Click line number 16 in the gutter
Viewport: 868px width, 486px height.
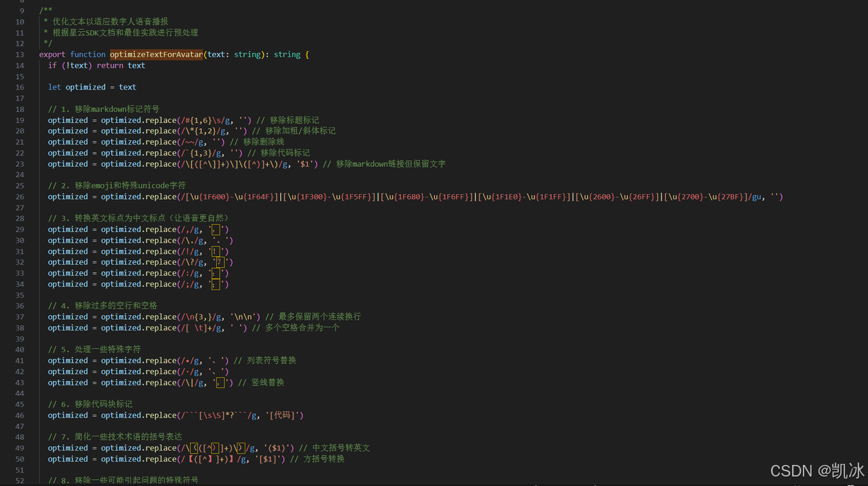[x=20, y=87]
